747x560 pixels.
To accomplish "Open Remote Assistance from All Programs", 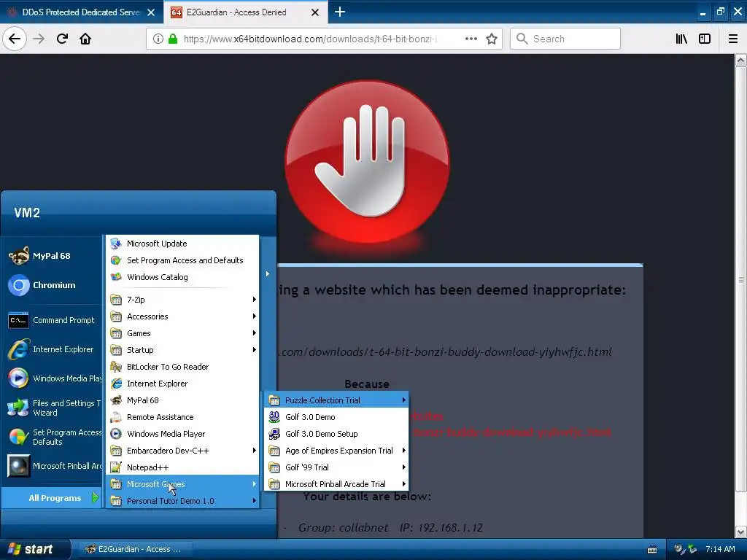I will (183, 417).
